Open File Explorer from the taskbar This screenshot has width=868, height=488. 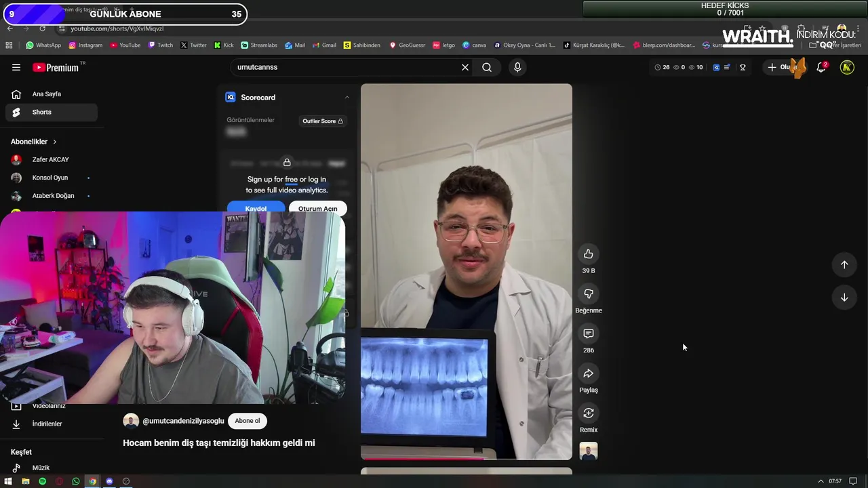coord(25,481)
